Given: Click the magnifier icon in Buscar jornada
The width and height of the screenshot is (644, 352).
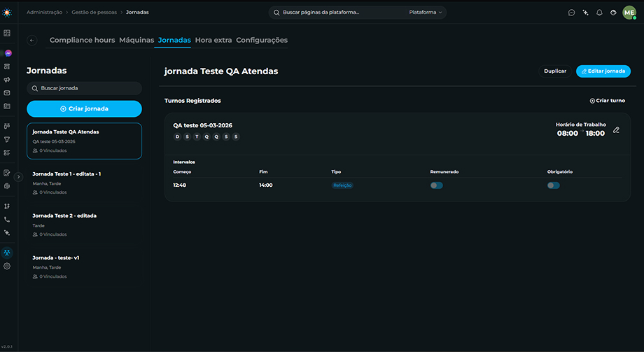Looking at the screenshot, I should click(x=35, y=88).
